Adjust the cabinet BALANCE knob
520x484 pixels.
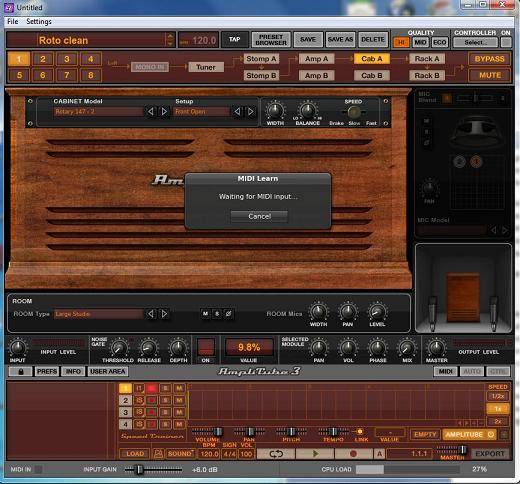point(308,110)
